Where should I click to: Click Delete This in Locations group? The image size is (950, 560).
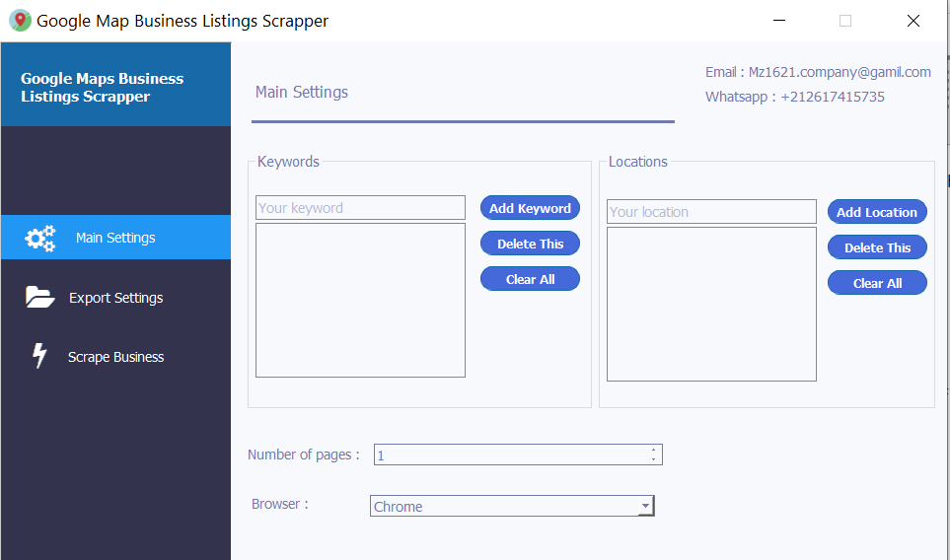tap(877, 247)
